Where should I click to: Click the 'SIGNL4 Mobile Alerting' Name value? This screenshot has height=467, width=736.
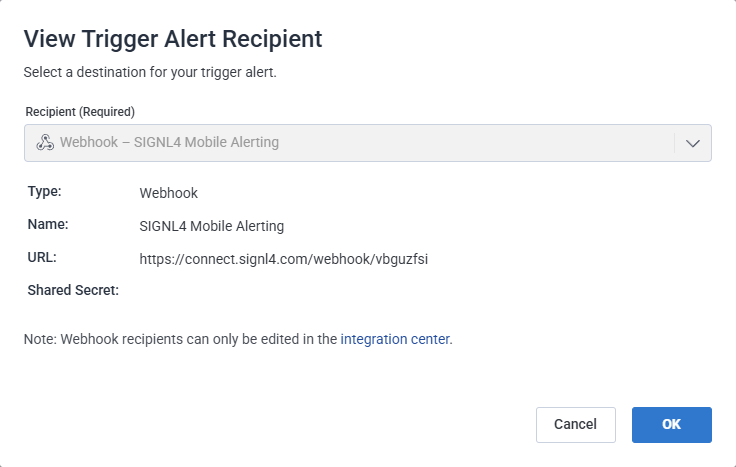coord(212,226)
